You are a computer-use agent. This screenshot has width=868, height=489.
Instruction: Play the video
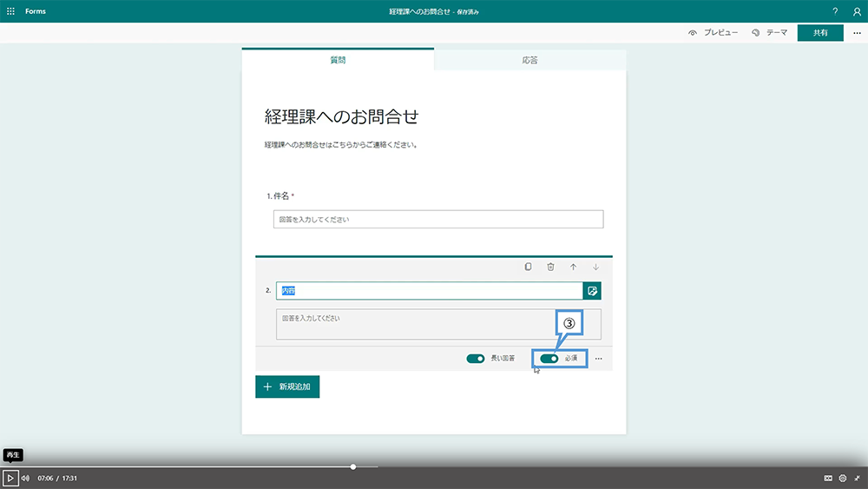pos(10,478)
